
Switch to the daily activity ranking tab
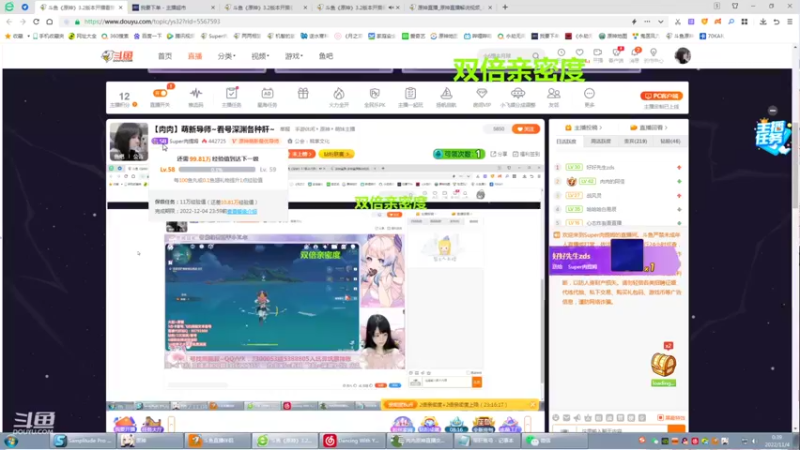tap(566, 141)
